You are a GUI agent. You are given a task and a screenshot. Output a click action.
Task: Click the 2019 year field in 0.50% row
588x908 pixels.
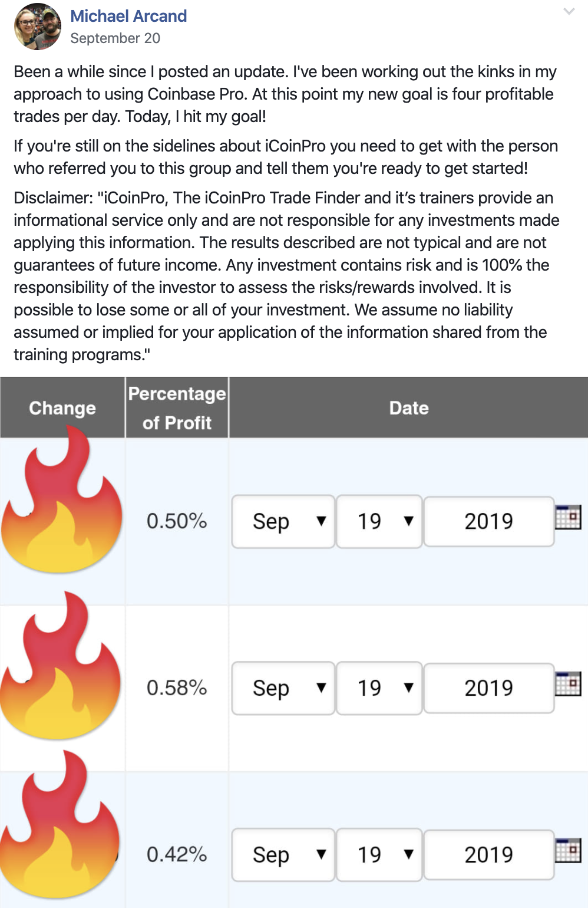(x=488, y=521)
